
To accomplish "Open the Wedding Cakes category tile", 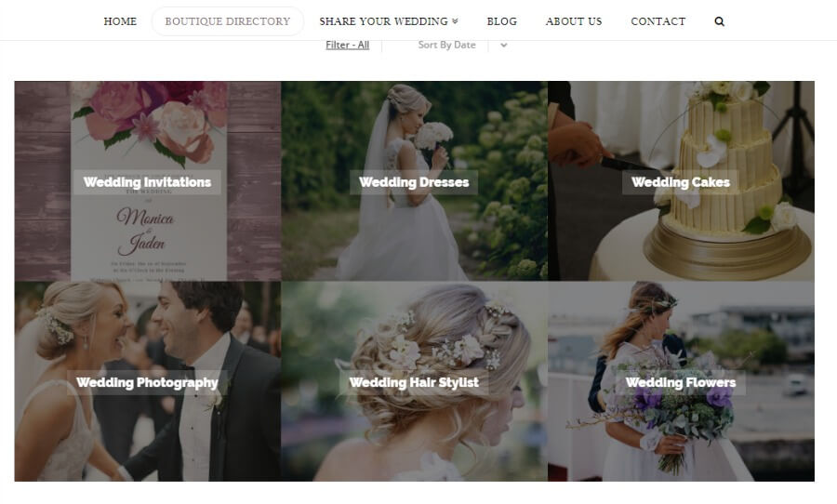I will click(681, 181).
